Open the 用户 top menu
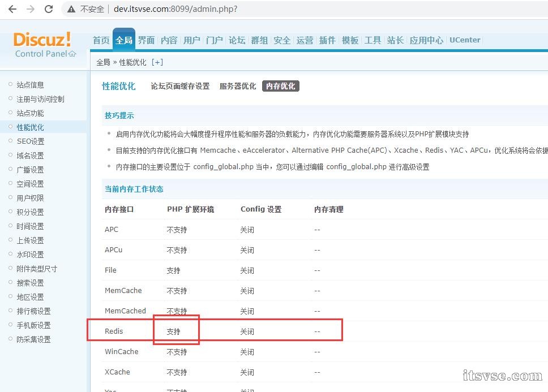Image resolution: width=548 pixels, height=392 pixels. click(191, 40)
